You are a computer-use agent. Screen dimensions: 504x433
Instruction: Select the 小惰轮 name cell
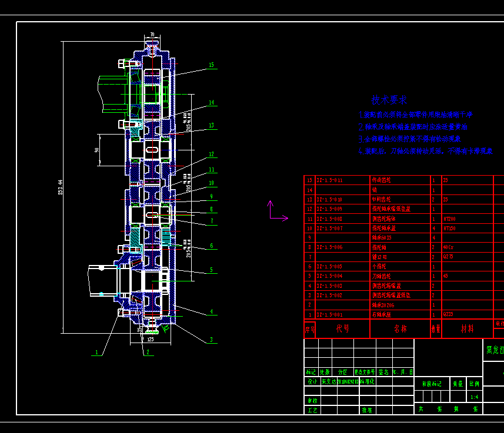[x=379, y=267]
